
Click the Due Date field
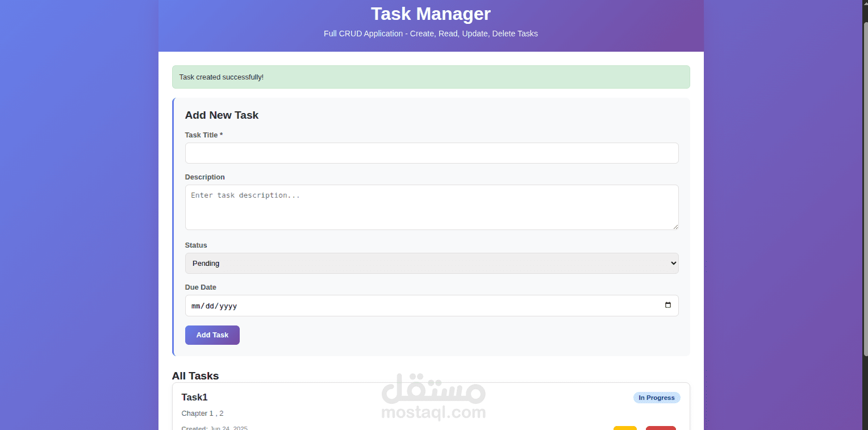pos(432,306)
